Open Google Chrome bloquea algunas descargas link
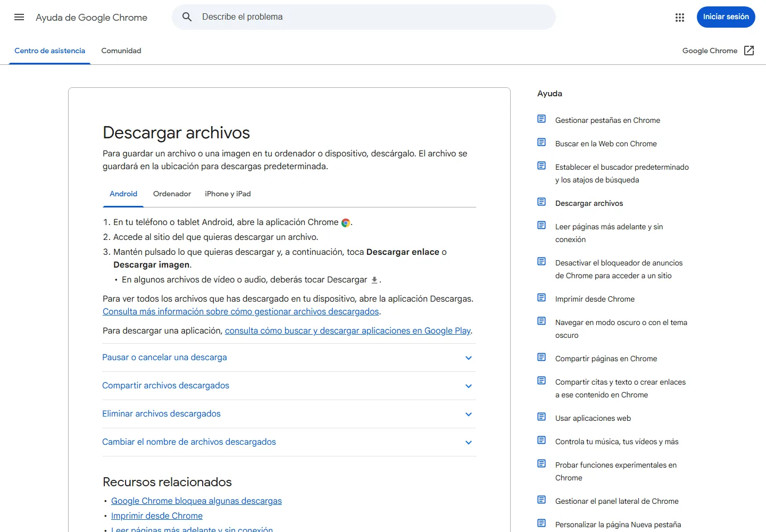This screenshot has width=766, height=532. (x=196, y=501)
